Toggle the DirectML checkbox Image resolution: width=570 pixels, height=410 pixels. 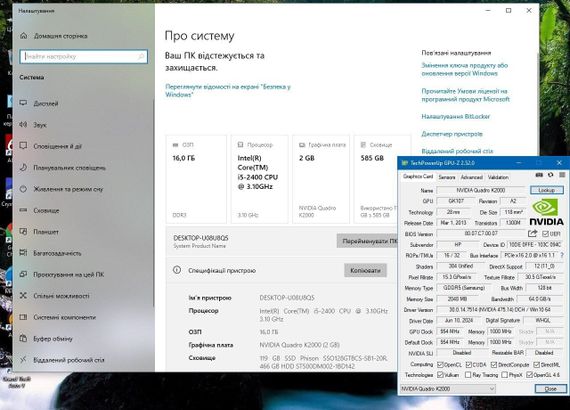pos(537,365)
